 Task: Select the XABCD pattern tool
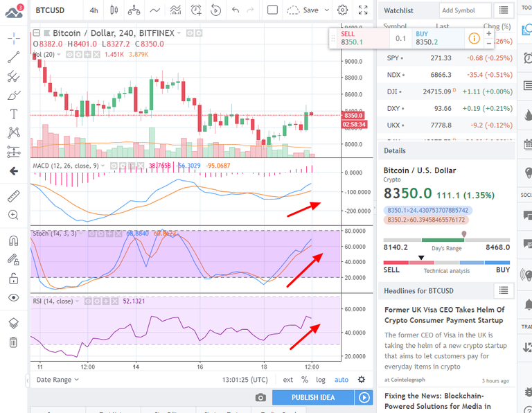pyautogui.click(x=14, y=132)
